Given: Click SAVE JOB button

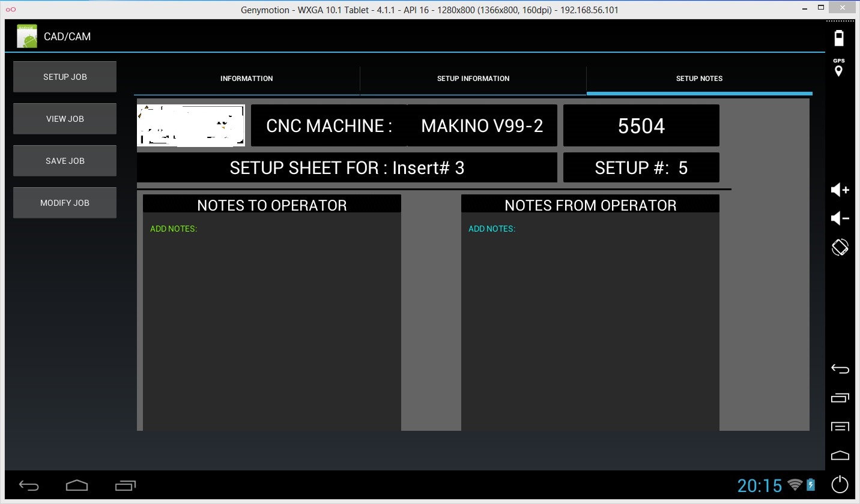Looking at the screenshot, I should click(65, 161).
